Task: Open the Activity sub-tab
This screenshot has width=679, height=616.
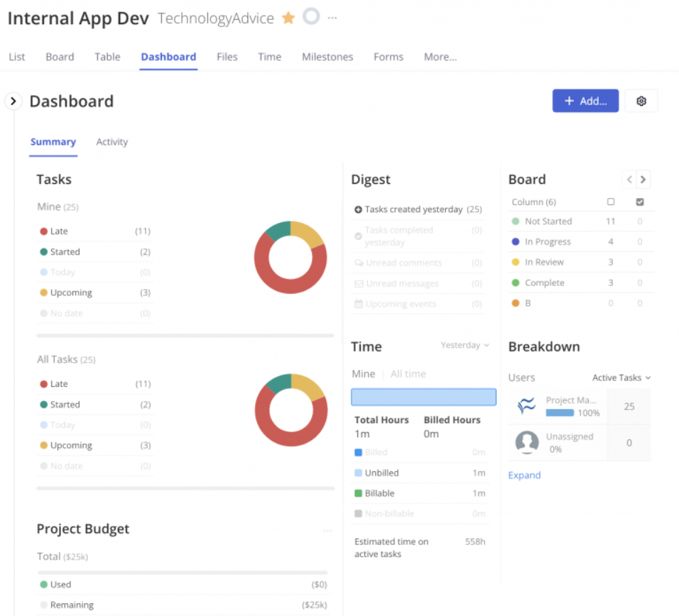Action: pos(112,142)
